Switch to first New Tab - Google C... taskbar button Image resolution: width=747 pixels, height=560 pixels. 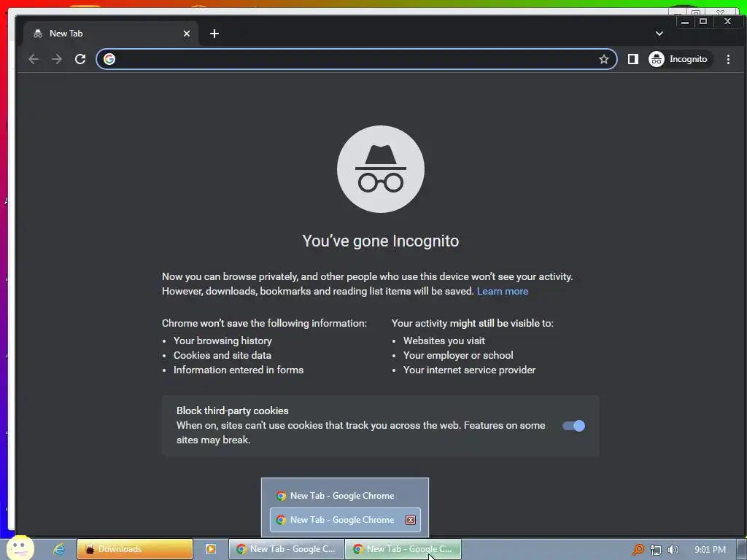click(x=286, y=549)
